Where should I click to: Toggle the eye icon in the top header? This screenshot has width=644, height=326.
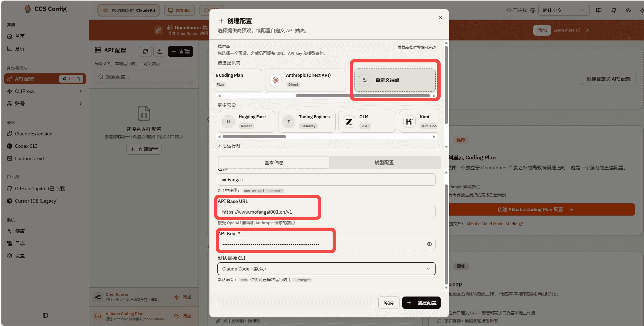[x=628, y=10]
